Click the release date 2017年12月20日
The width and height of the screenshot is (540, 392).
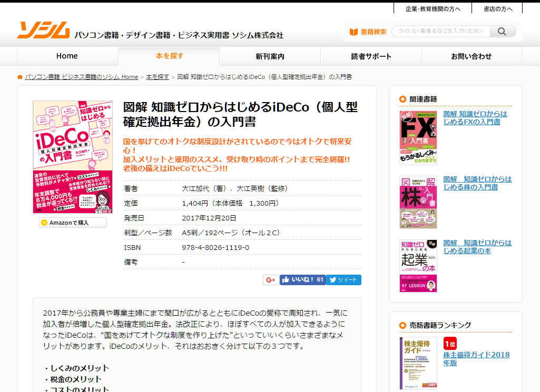click(209, 218)
